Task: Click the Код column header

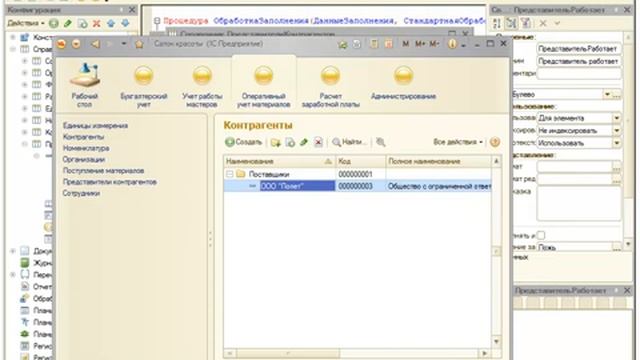Action: [360, 161]
